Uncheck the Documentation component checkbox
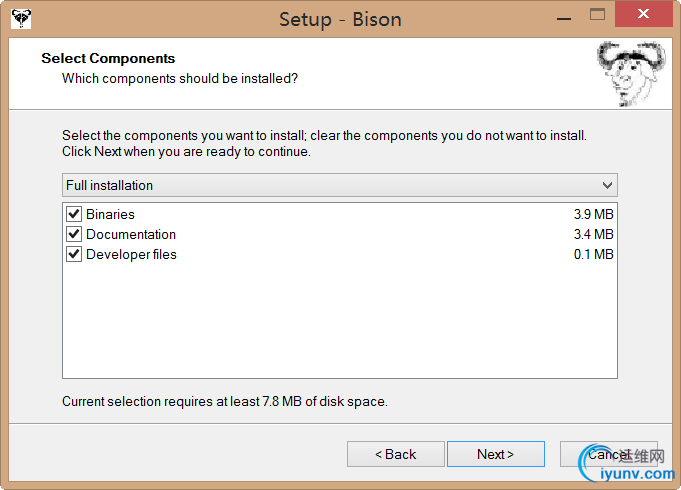 [x=74, y=234]
